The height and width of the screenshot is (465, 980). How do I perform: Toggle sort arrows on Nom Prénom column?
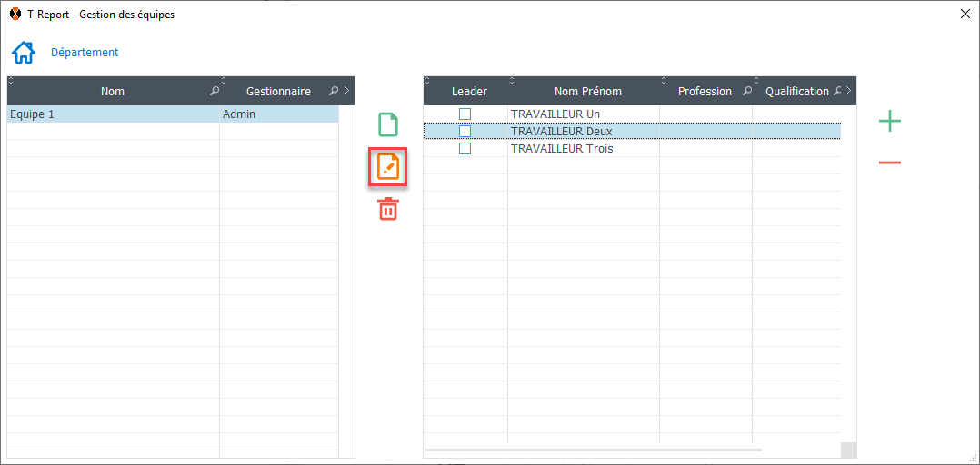511,81
